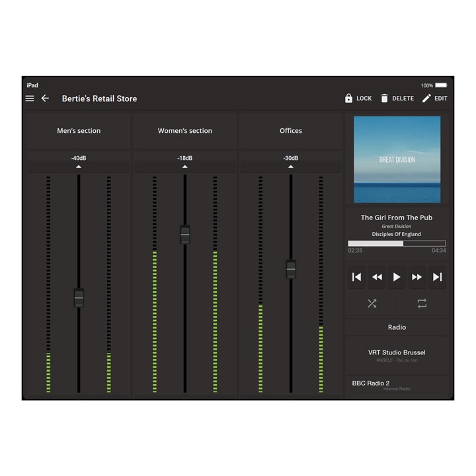476x476 pixels.
Task: Go back with the arrow icon
Action: pyautogui.click(x=45, y=99)
